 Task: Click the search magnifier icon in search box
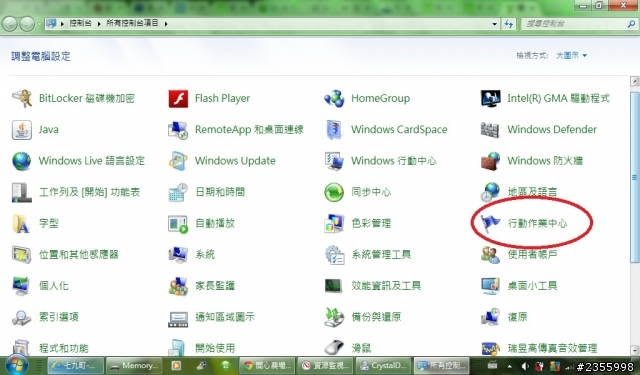[631, 24]
